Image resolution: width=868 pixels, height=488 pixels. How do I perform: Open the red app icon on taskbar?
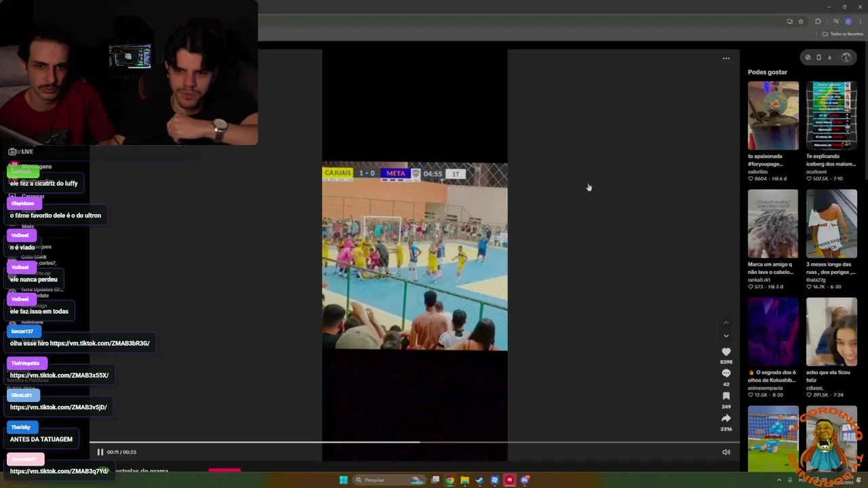(509, 480)
